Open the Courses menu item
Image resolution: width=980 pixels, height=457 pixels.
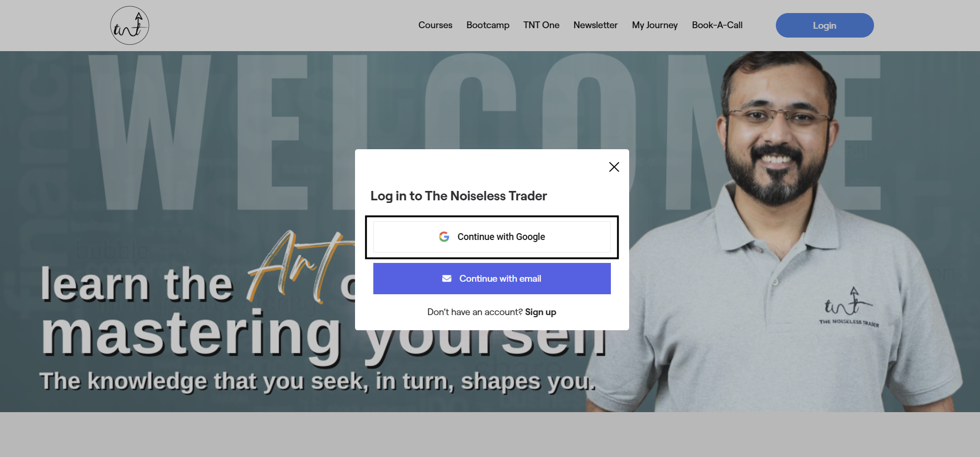click(435, 25)
